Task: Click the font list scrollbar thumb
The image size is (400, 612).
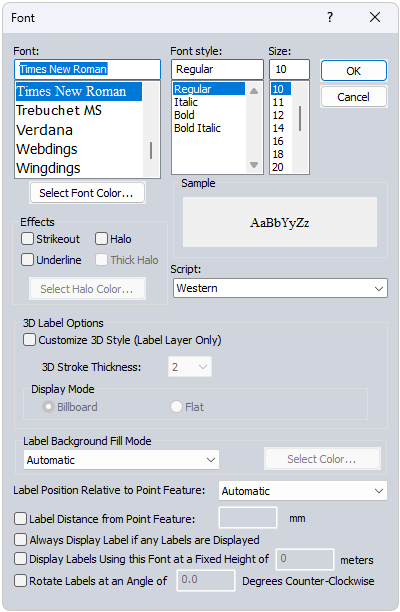Action: [151, 150]
